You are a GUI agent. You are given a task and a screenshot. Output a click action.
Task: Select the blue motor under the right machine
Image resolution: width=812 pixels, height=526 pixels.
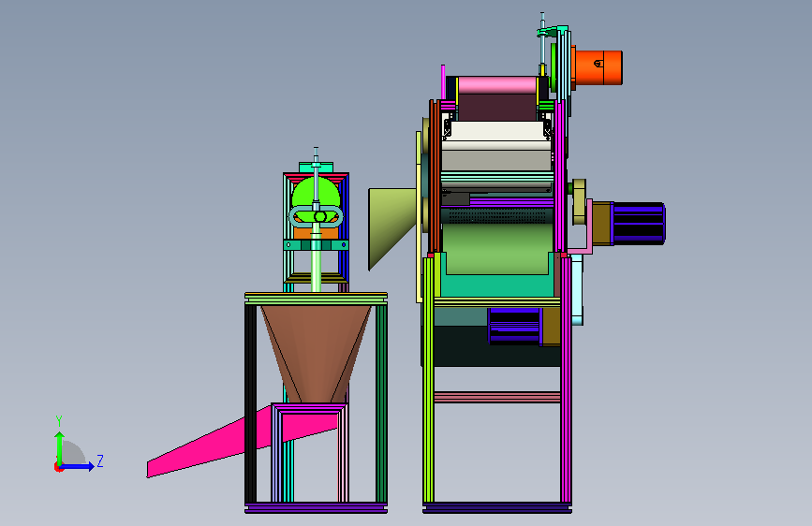515,326
